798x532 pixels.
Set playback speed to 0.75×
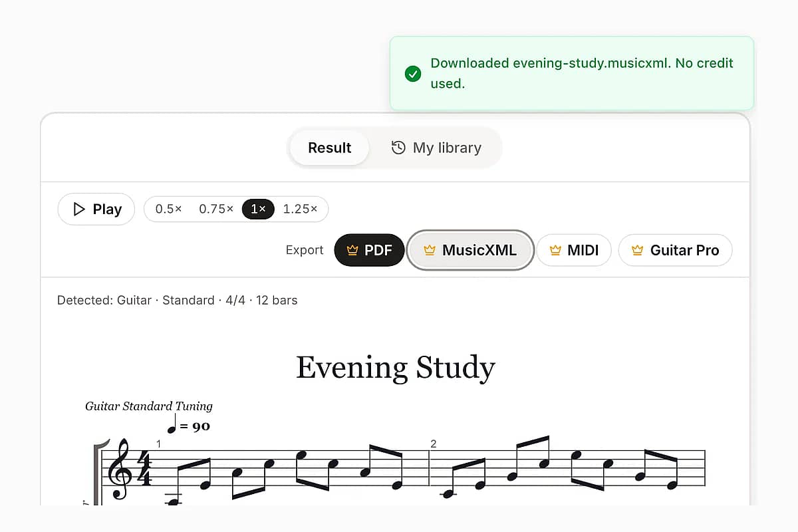click(x=216, y=209)
